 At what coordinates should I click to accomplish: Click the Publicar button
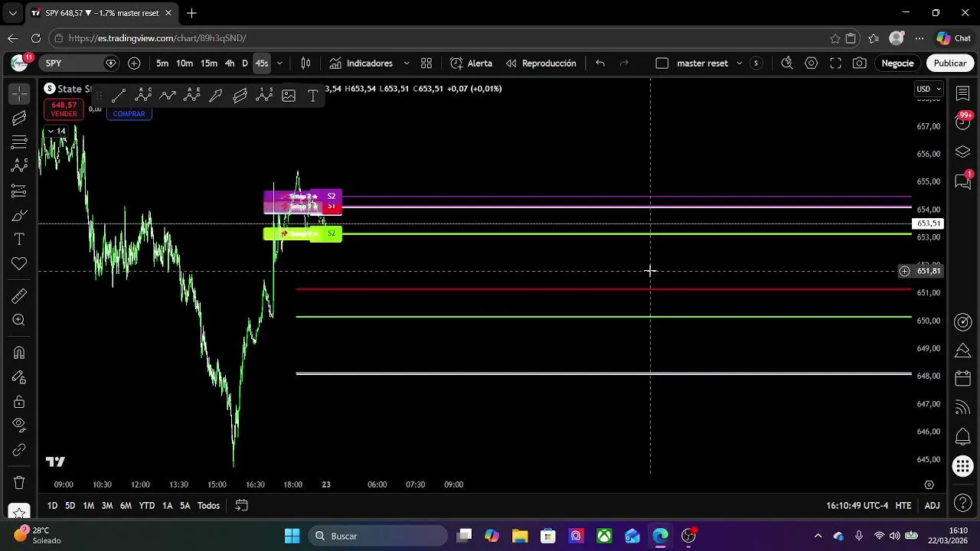point(949,64)
